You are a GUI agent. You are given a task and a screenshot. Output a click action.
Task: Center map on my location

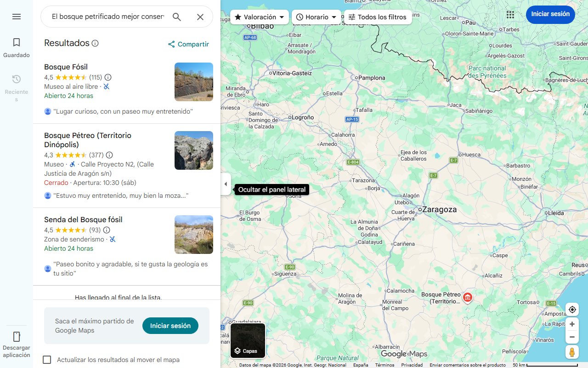click(x=572, y=309)
